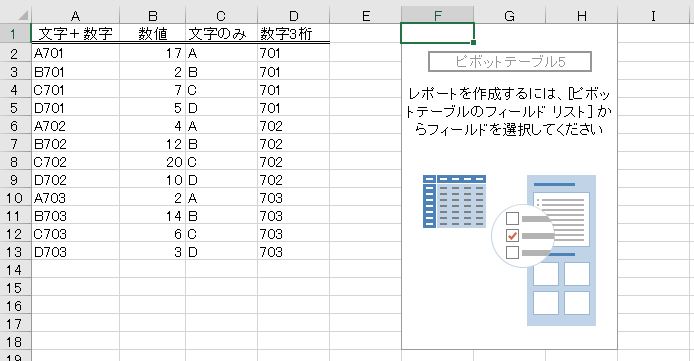Select column B header
The image size is (694, 361).
pyautogui.click(x=152, y=16)
